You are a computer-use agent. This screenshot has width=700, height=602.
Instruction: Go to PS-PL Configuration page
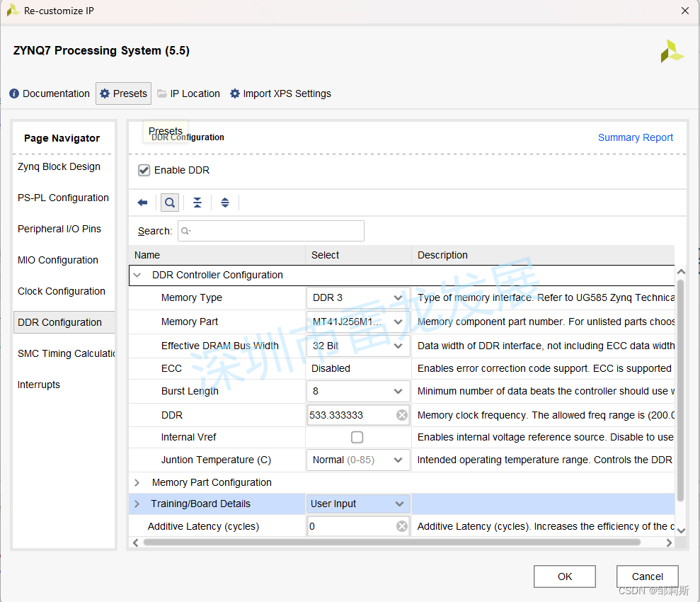pyautogui.click(x=63, y=198)
